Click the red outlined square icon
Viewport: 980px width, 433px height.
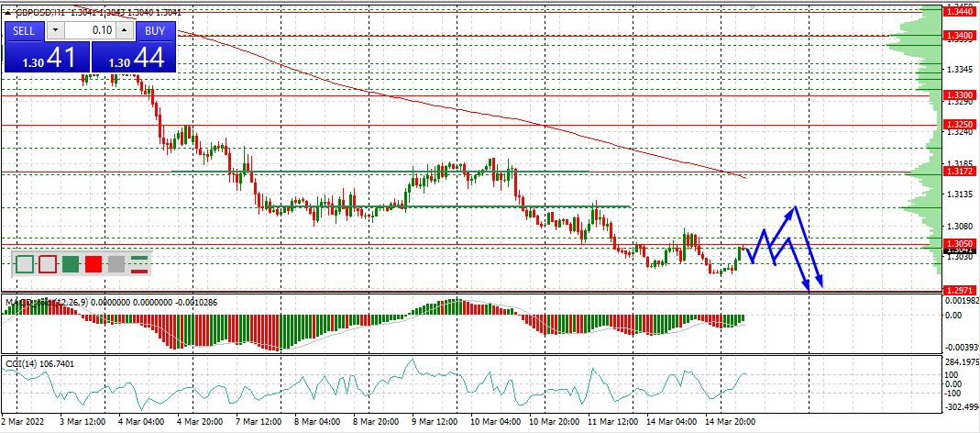(48, 264)
